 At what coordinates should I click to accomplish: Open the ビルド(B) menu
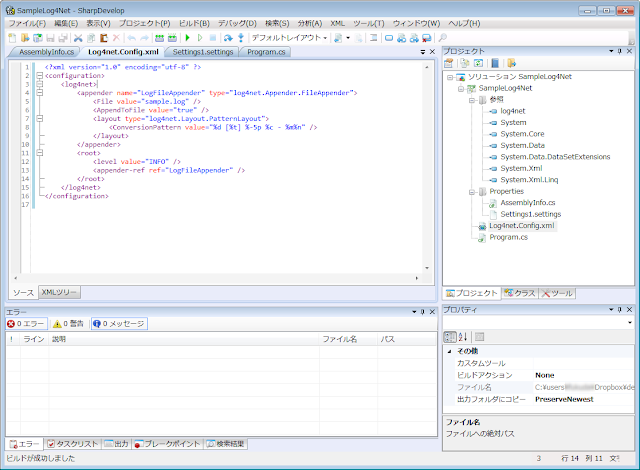tap(192, 22)
